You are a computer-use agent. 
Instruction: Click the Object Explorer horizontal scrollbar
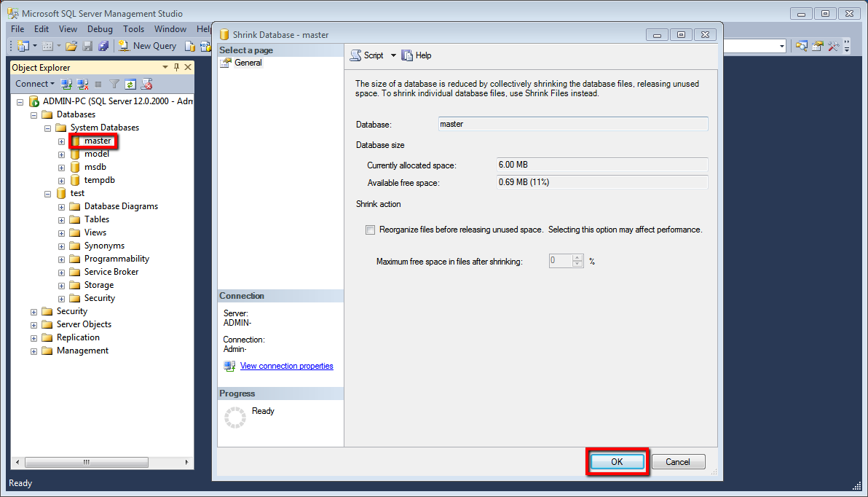pyautogui.click(x=86, y=461)
